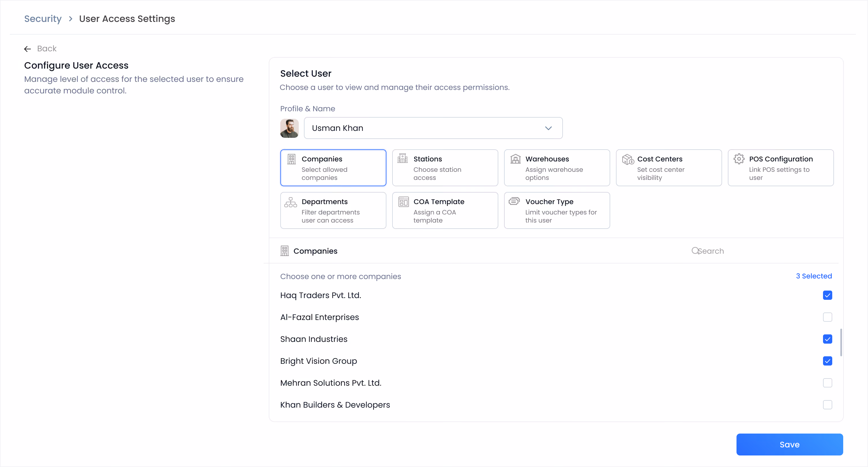Click the Stations card icon
868x467 pixels.
(403, 158)
